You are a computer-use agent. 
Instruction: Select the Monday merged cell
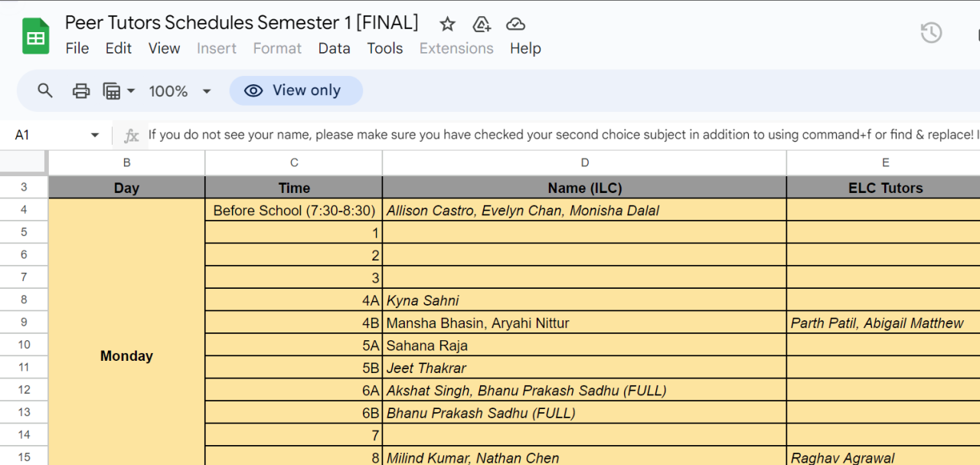126,356
